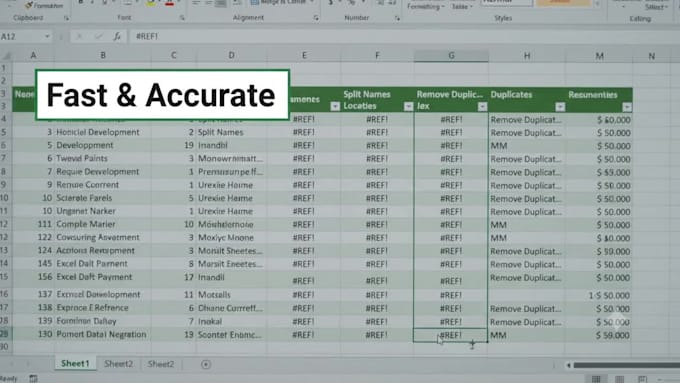The image size is (680, 383).
Task: Select column H header
Action: (x=527, y=56)
